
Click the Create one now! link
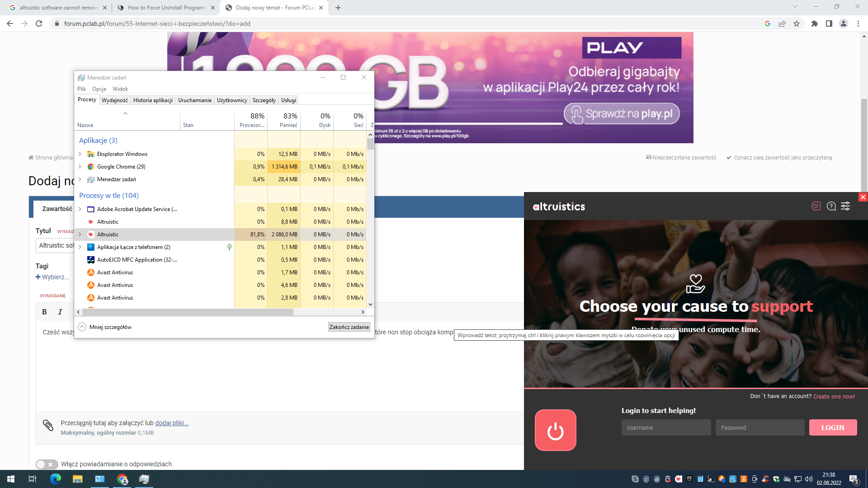tap(834, 396)
